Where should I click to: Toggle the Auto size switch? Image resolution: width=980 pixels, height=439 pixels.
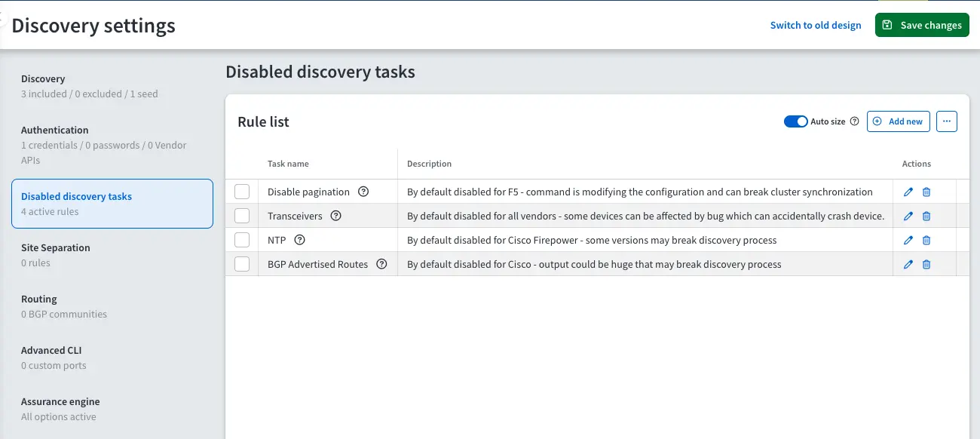[795, 121]
